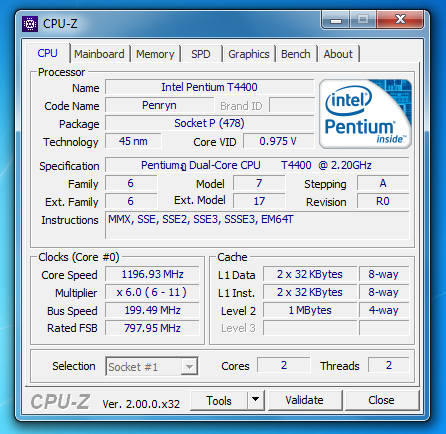Click the Bus Speed value 199.49 MHz
The image size is (446, 434).
click(x=152, y=310)
